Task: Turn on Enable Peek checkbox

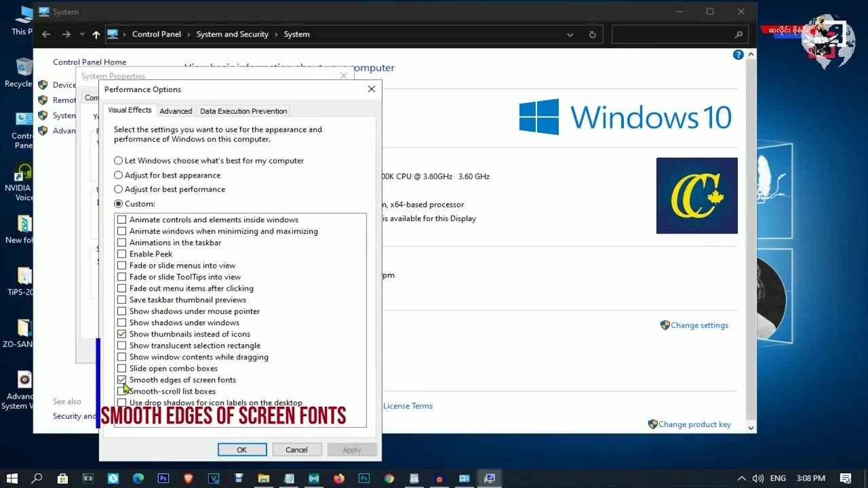Action: [122, 254]
